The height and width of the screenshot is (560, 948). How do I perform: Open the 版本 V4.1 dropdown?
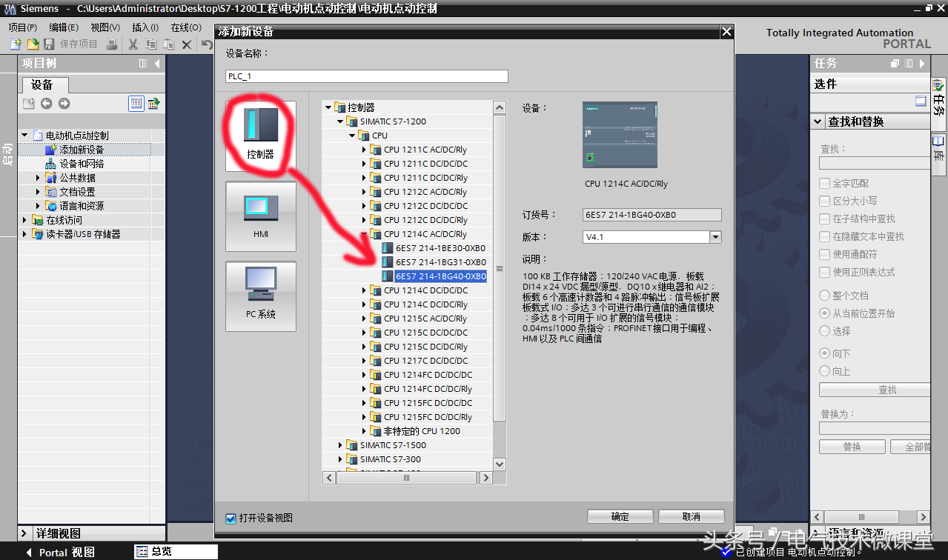(715, 237)
